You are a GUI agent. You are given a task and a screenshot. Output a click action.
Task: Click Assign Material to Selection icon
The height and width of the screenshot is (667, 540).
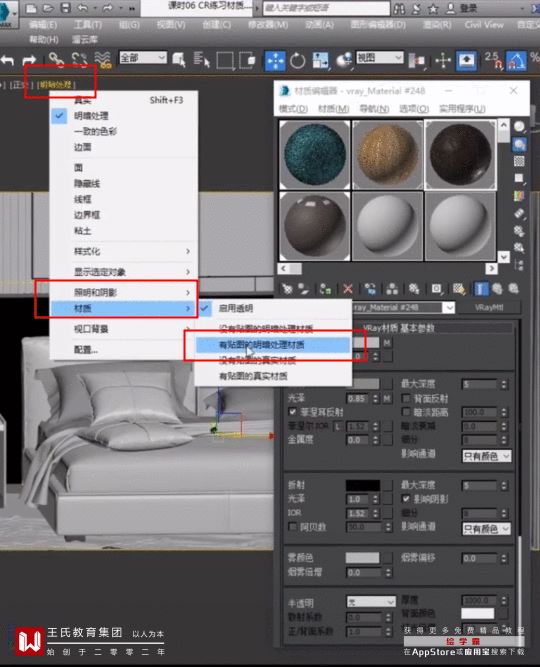[326, 289]
